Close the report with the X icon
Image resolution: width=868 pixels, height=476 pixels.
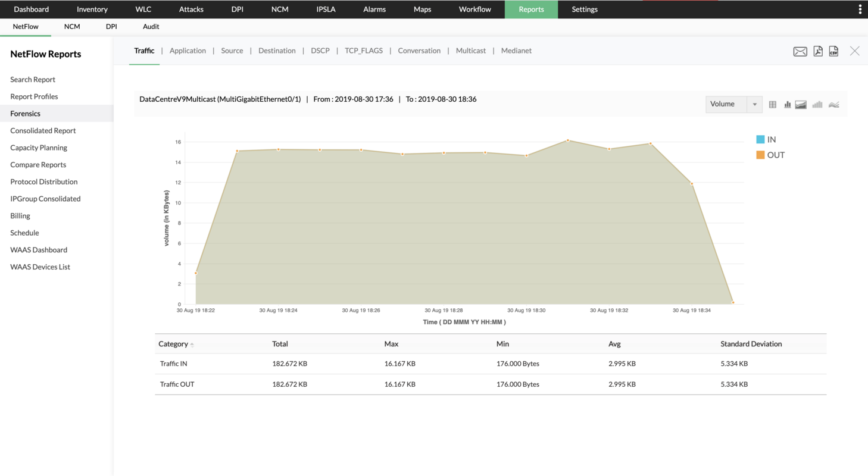(855, 51)
